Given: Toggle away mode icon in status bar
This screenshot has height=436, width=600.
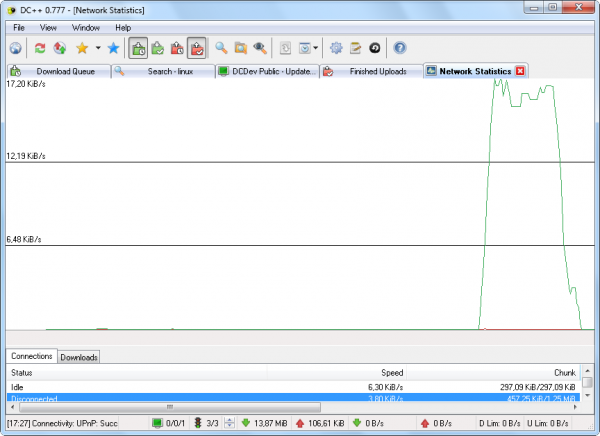Looking at the screenshot, I should (158, 423).
